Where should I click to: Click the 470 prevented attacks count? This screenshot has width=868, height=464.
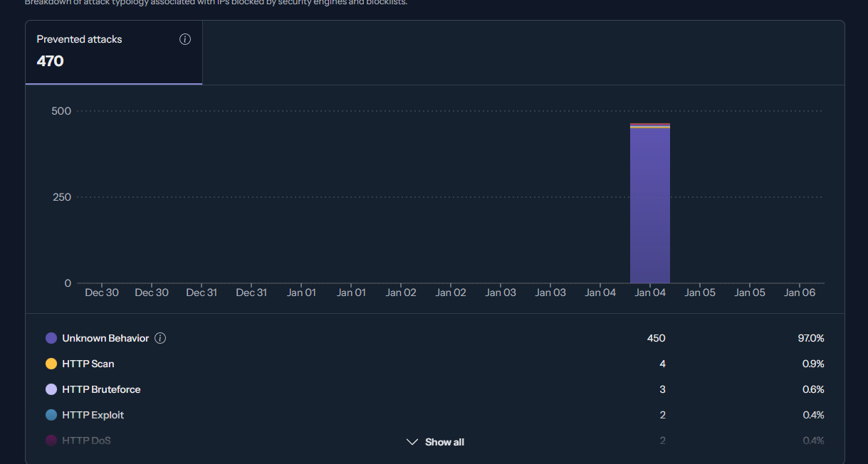click(x=50, y=61)
